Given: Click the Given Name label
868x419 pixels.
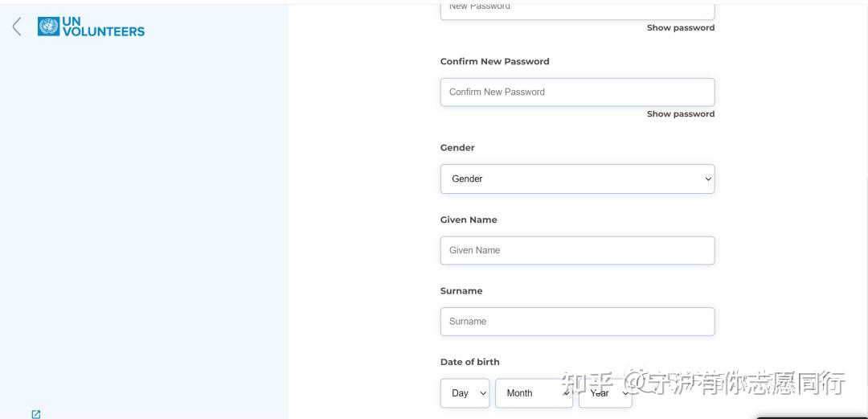Looking at the screenshot, I should point(469,220).
